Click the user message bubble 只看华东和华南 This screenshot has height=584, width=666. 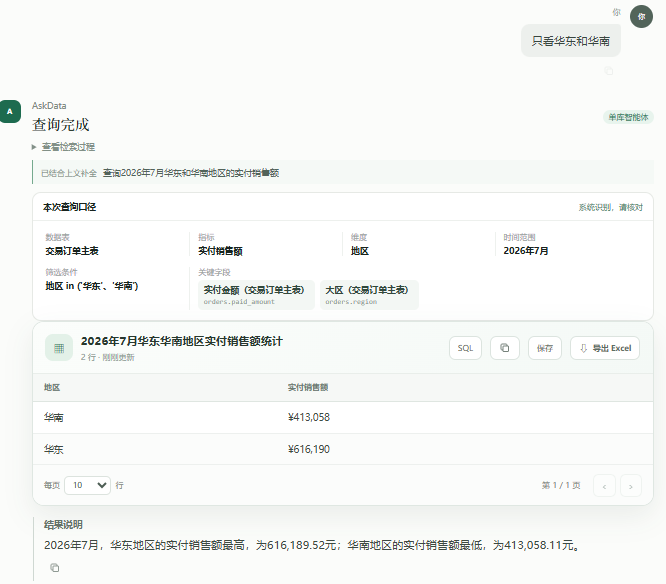coord(570,41)
